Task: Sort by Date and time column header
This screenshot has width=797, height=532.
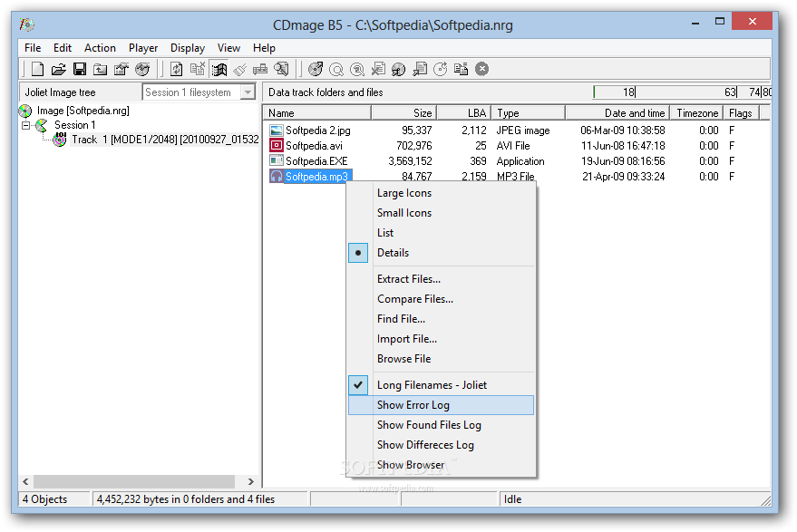Action: [x=617, y=112]
